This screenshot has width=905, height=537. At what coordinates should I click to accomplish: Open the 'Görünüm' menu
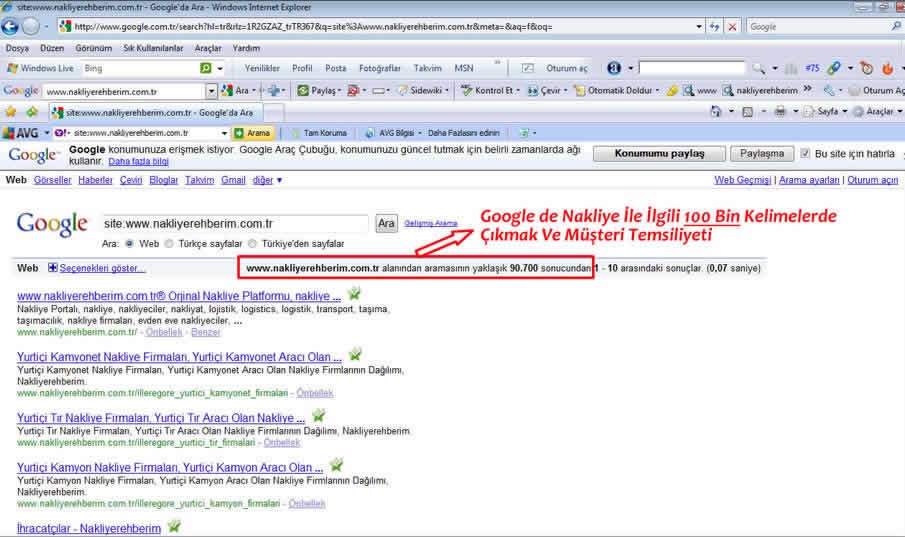pos(95,47)
